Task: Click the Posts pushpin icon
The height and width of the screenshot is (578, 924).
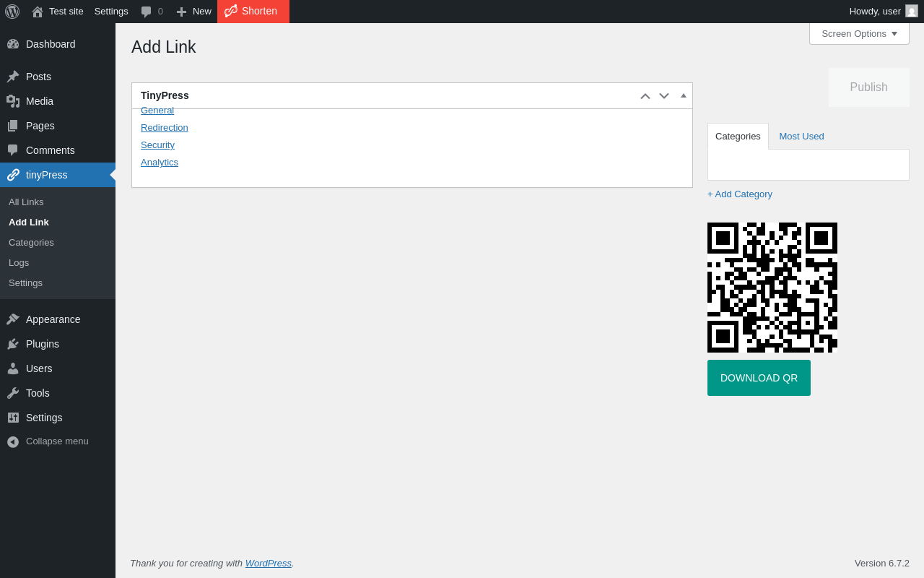Action: pyautogui.click(x=13, y=77)
